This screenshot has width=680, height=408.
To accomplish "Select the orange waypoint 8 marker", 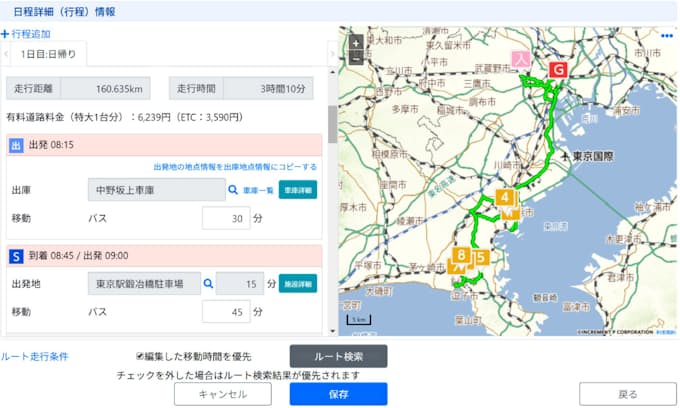I will 461,256.
